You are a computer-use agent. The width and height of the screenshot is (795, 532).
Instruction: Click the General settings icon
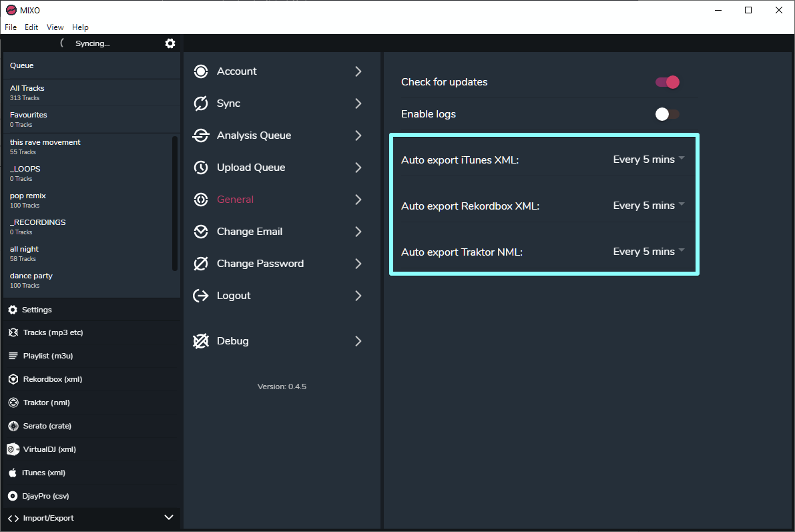click(x=201, y=200)
